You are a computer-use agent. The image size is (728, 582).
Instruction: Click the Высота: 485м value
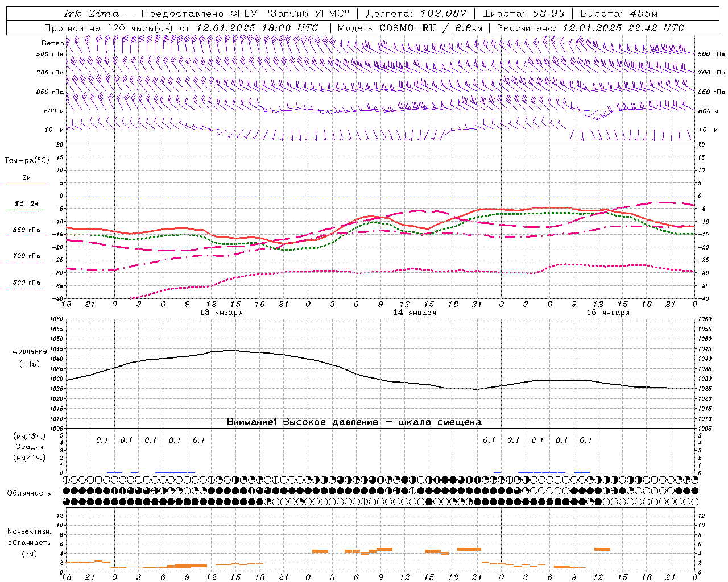618,14
